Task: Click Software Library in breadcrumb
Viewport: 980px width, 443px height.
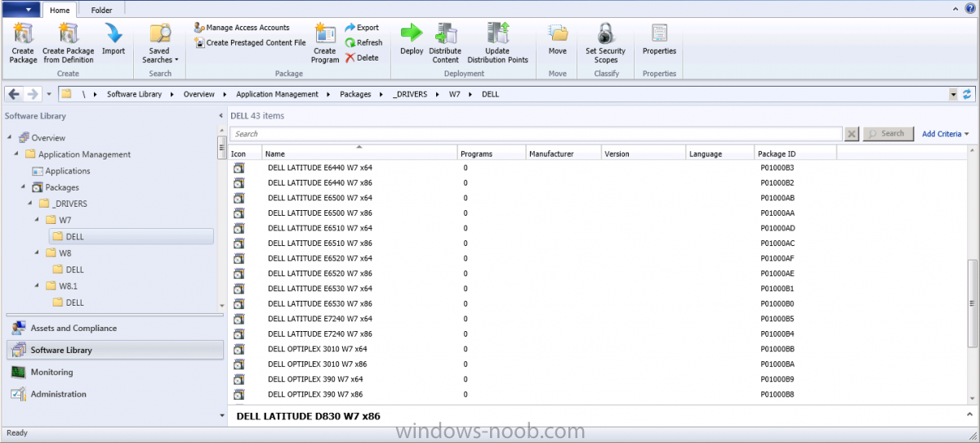Action: pos(134,94)
